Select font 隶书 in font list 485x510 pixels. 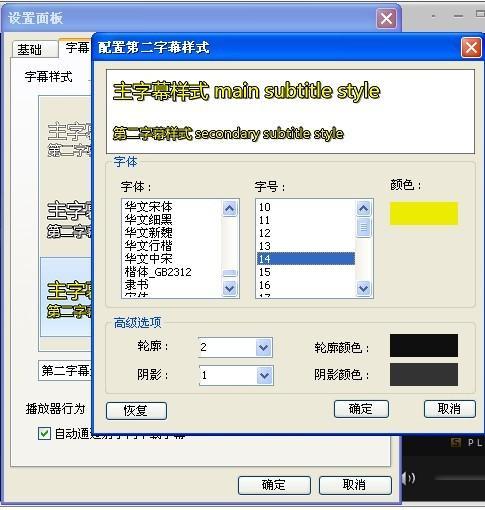[x=137, y=285]
